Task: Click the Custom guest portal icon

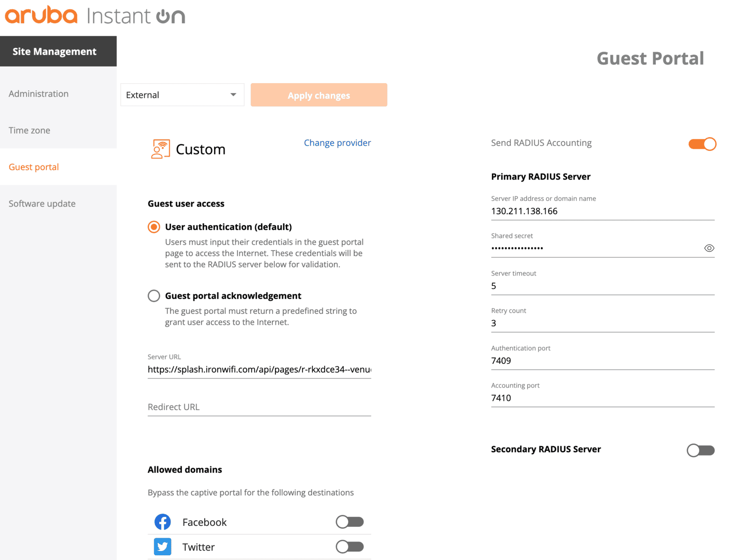Action: click(161, 149)
